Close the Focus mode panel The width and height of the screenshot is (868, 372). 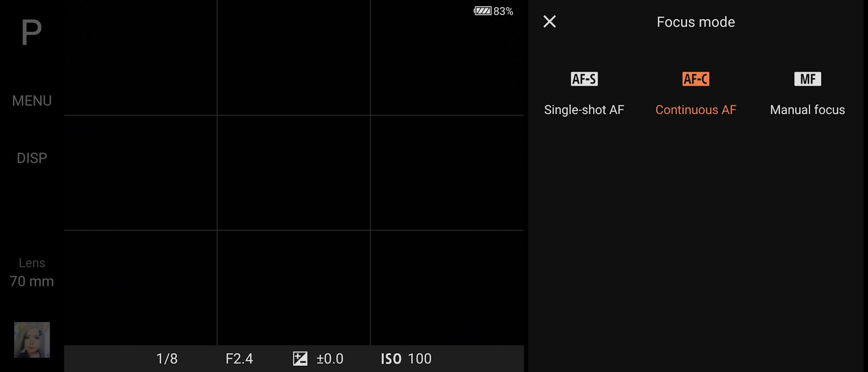click(x=549, y=22)
